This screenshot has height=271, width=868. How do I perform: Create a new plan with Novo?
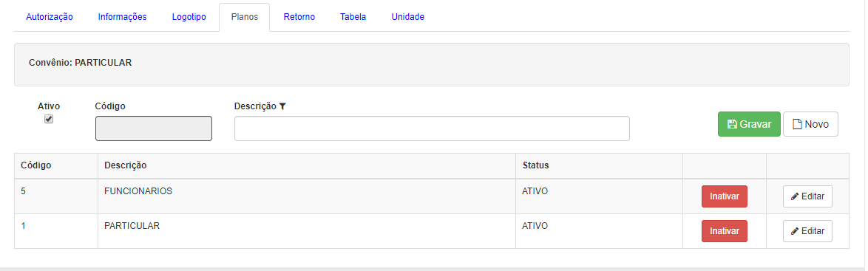[x=810, y=124]
